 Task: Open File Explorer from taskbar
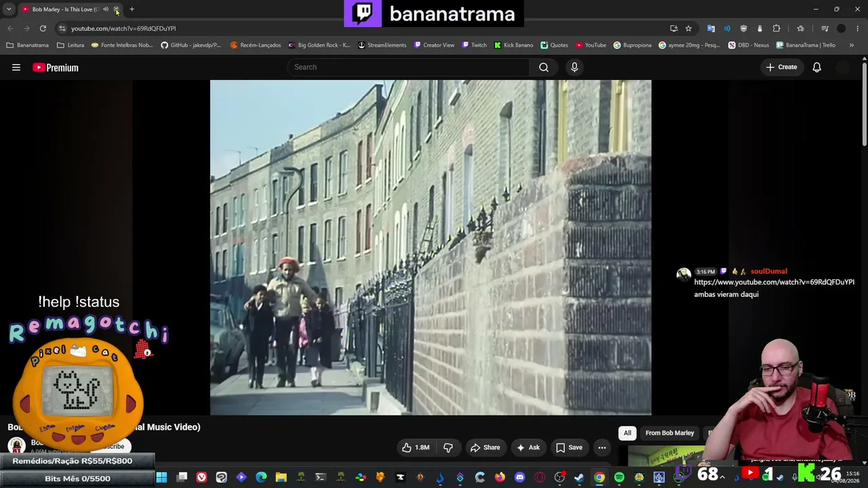tap(281, 478)
